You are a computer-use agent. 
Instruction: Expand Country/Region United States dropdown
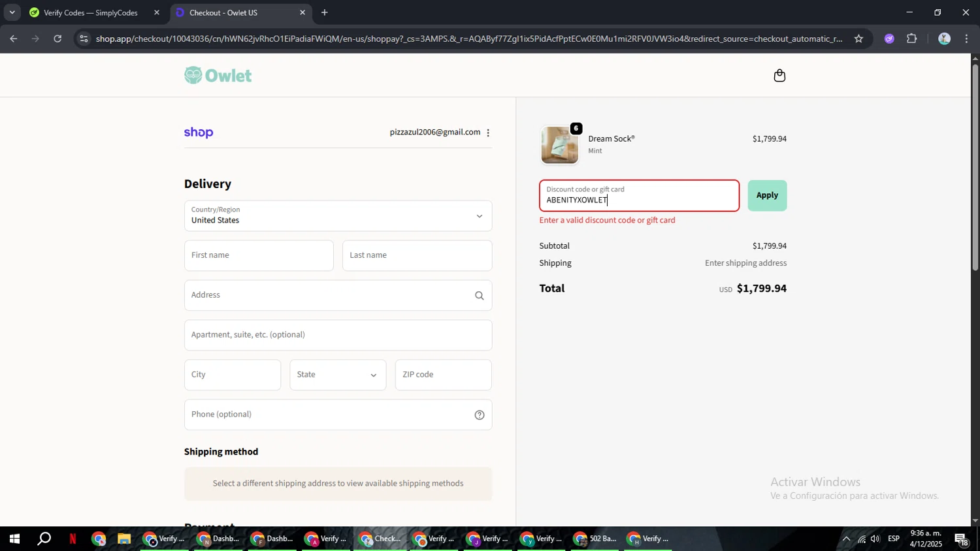click(338, 216)
